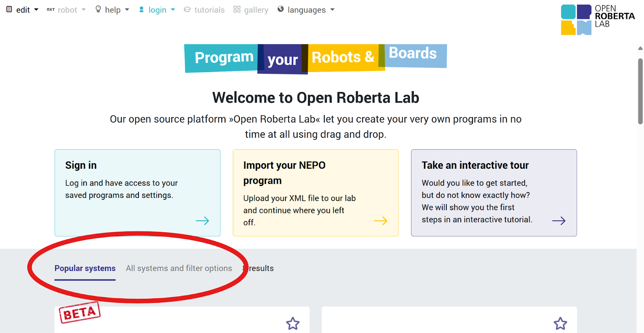Click the tutorials link in navbar

(x=204, y=10)
